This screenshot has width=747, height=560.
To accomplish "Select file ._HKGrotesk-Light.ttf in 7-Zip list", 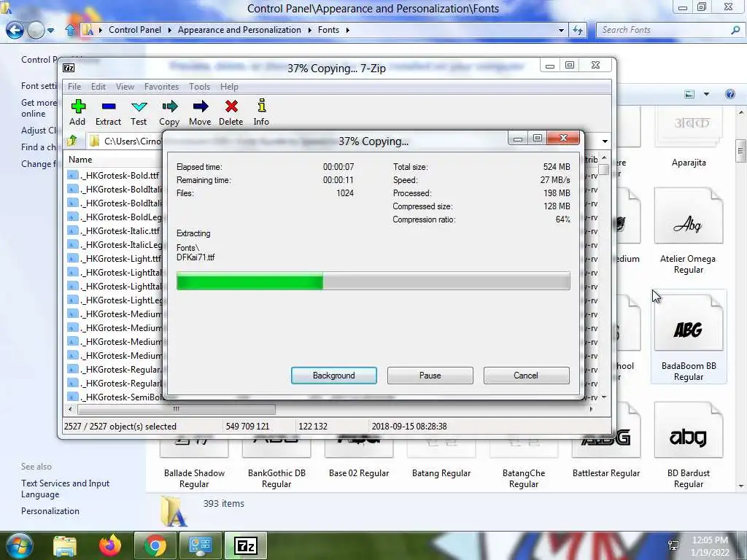I will click(113, 258).
